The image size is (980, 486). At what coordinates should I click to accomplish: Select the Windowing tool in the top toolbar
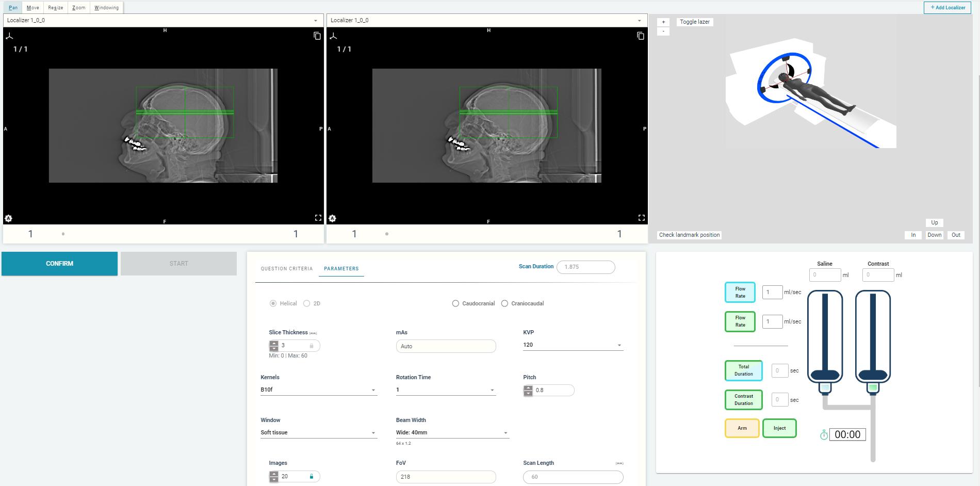106,8
